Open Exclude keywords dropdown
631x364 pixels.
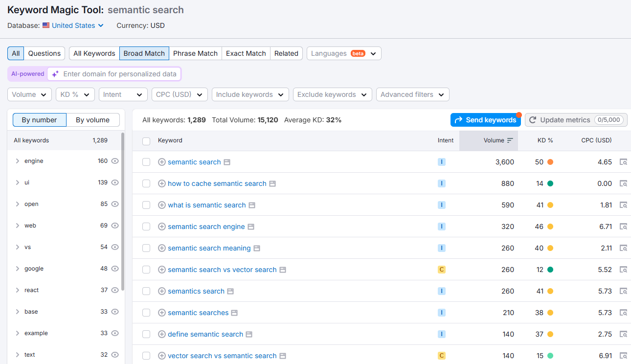(333, 94)
